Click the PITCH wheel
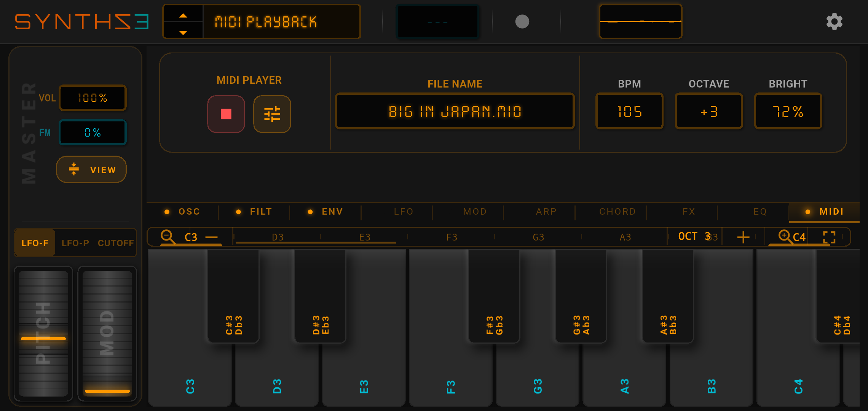This screenshot has height=411, width=868. (43, 335)
